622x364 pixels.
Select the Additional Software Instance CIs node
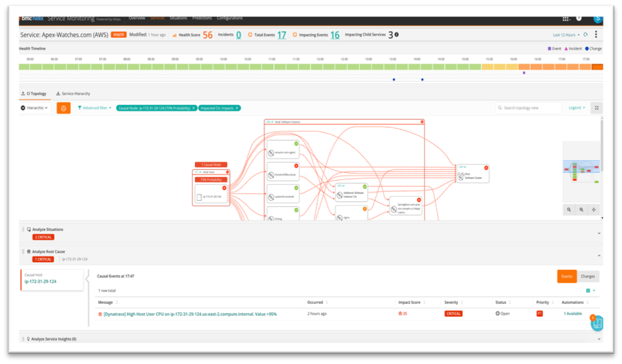pyautogui.click(x=352, y=193)
